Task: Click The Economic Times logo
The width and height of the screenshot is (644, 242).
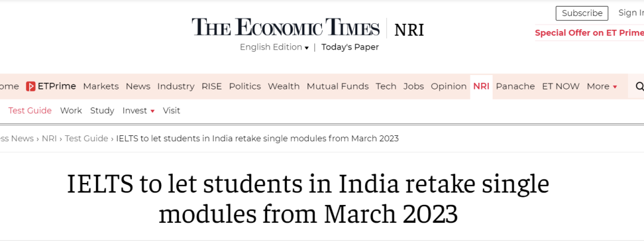Action: [285, 28]
